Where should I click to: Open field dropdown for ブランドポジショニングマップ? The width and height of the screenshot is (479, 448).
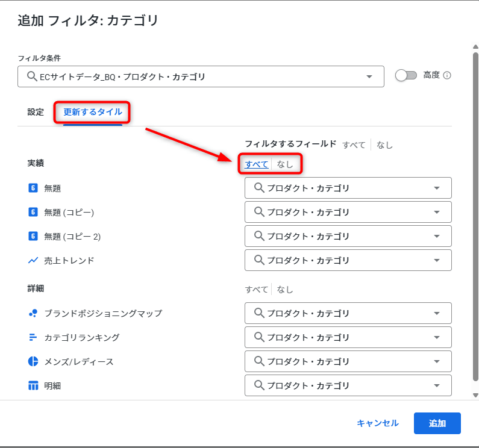coord(348,313)
